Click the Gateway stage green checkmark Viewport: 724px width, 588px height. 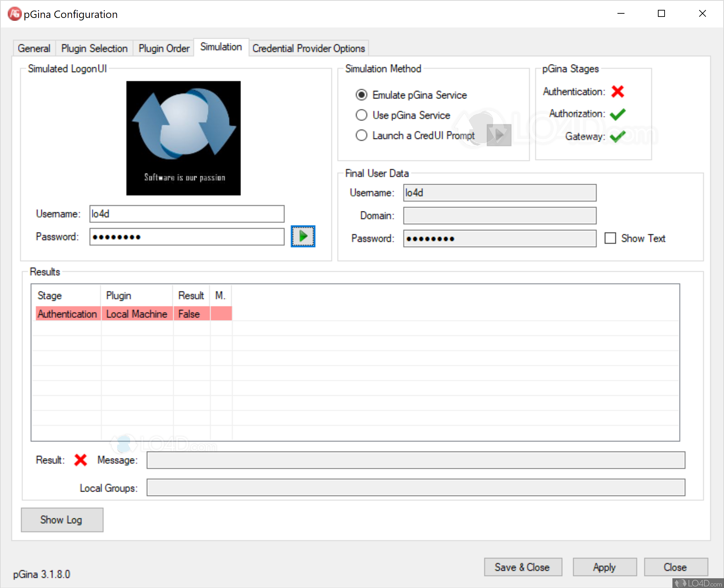coord(617,136)
